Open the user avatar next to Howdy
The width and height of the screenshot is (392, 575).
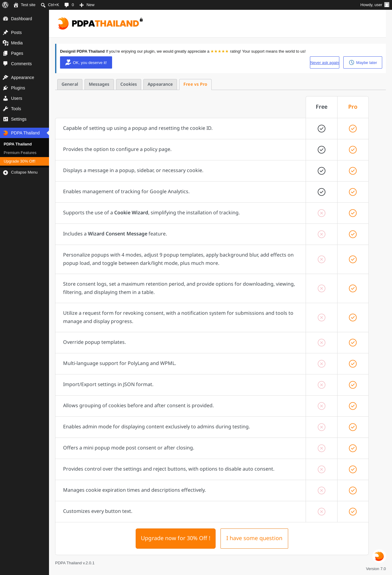pyautogui.click(x=387, y=5)
